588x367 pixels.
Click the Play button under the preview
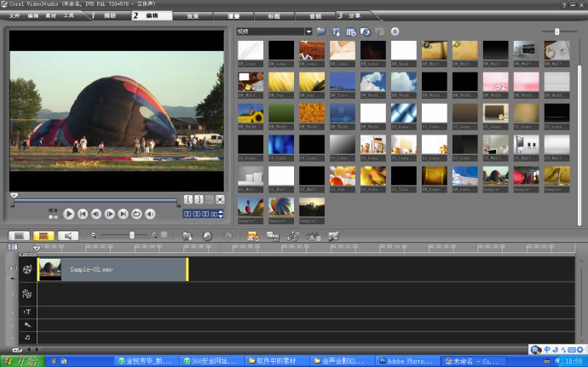[x=70, y=215]
